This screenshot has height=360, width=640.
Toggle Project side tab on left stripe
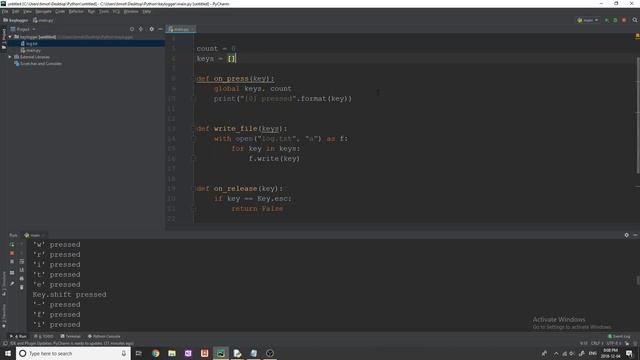point(4,39)
